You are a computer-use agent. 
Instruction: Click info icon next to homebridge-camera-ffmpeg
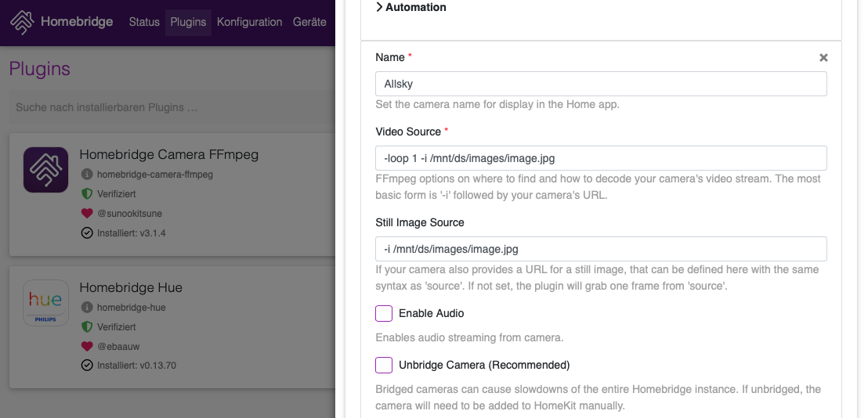pyautogui.click(x=87, y=174)
